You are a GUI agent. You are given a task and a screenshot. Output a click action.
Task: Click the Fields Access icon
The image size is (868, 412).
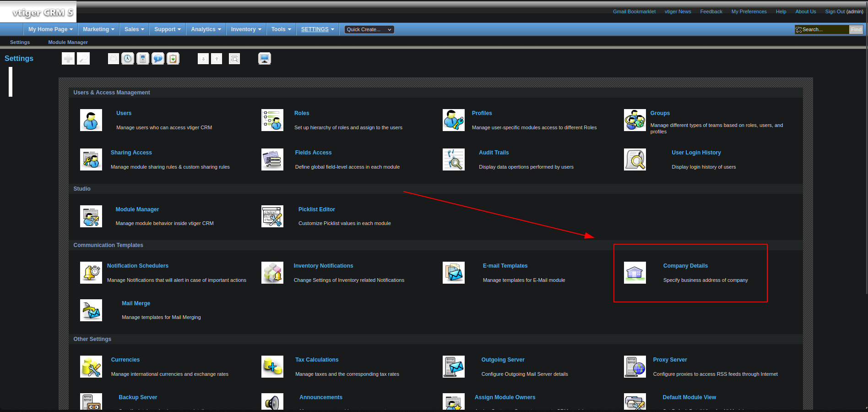tap(272, 159)
